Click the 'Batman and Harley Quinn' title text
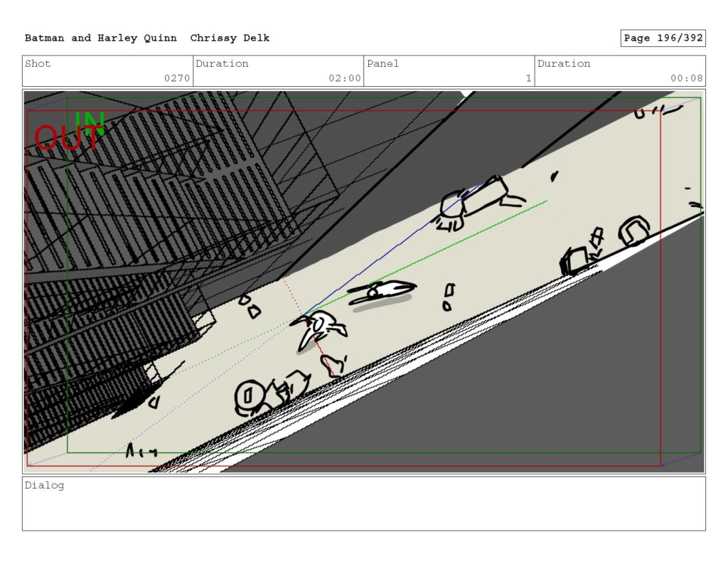The image size is (728, 564). point(101,38)
